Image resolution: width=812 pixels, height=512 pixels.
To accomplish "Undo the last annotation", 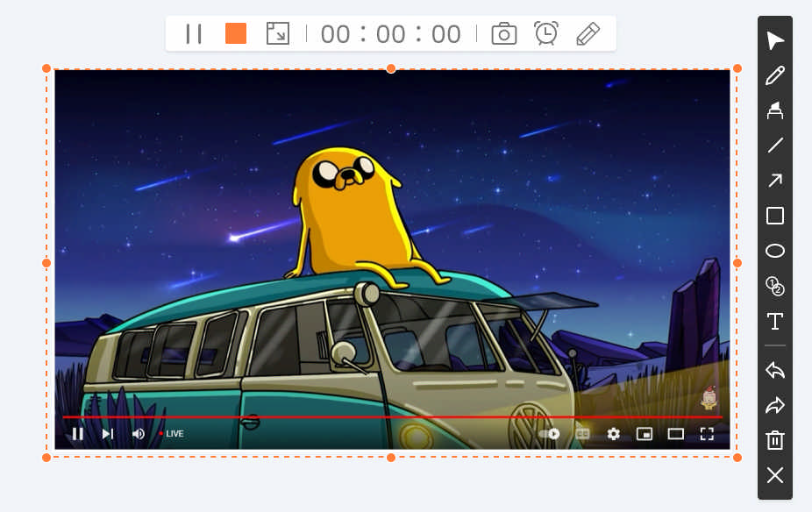I will pyautogui.click(x=775, y=370).
